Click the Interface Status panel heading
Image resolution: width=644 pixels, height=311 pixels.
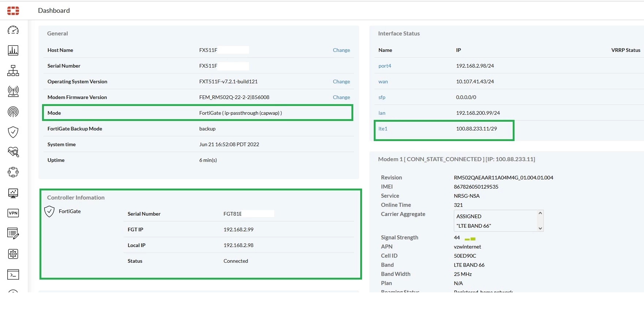399,33
